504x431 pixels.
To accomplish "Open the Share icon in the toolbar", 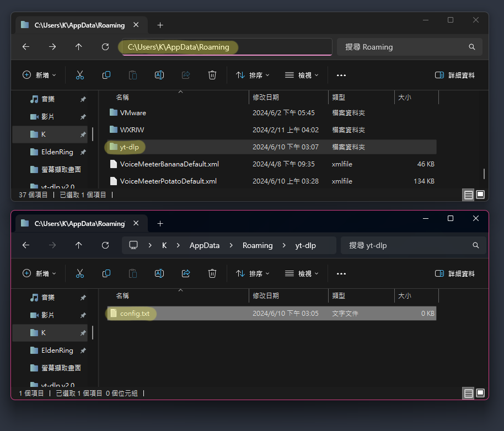I will [x=185, y=75].
